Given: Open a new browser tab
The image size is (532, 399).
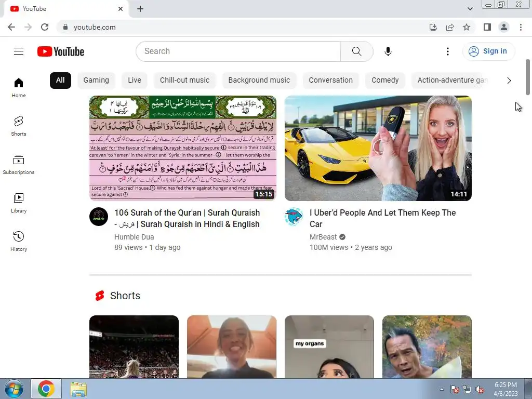Looking at the screenshot, I should coord(140,9).
